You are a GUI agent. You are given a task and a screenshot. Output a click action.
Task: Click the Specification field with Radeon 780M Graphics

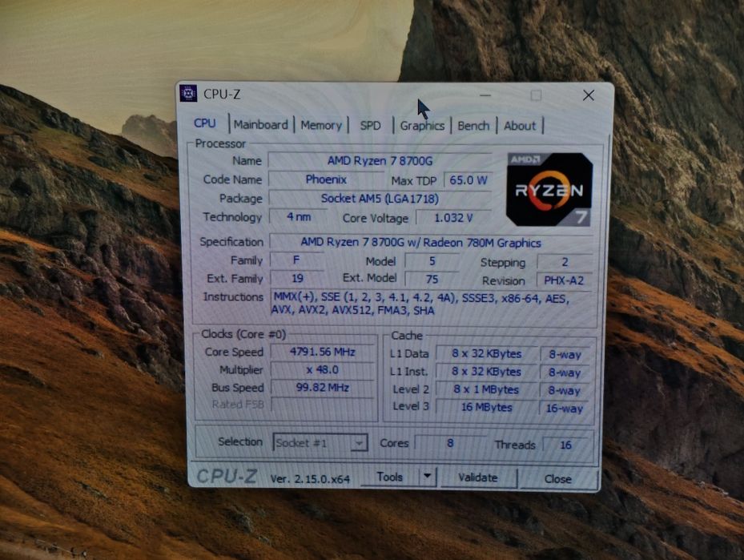coord(432,243)
